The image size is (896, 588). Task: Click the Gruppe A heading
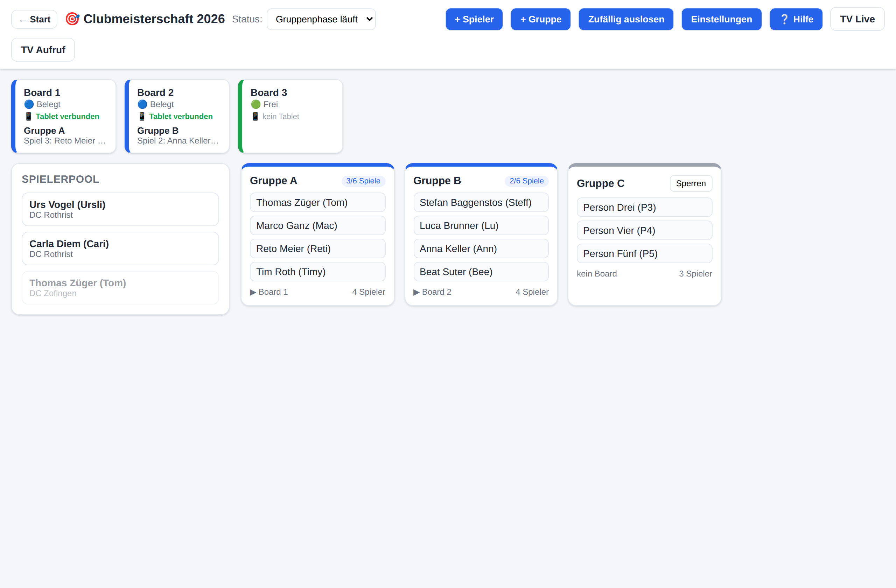click(x=273, y=181)
